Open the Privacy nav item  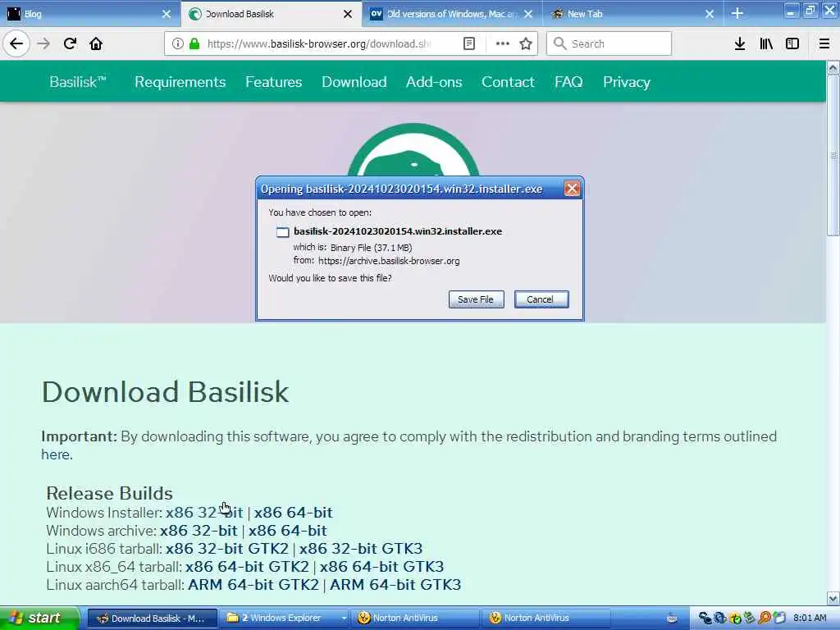[x=626, y=82]
